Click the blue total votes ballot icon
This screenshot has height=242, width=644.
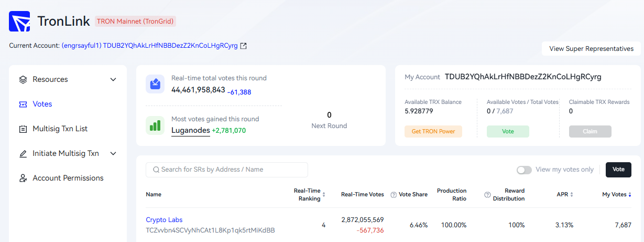coord(155,84)
